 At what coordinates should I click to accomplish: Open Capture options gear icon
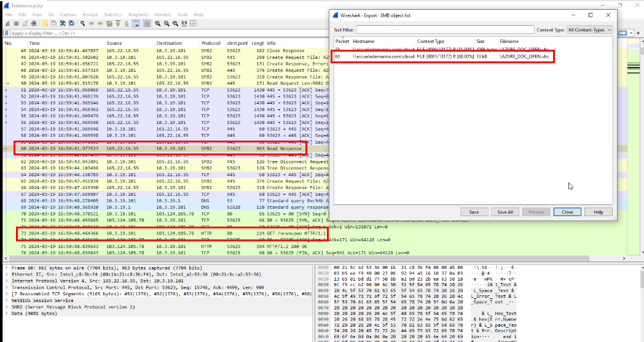click(34, 24)
